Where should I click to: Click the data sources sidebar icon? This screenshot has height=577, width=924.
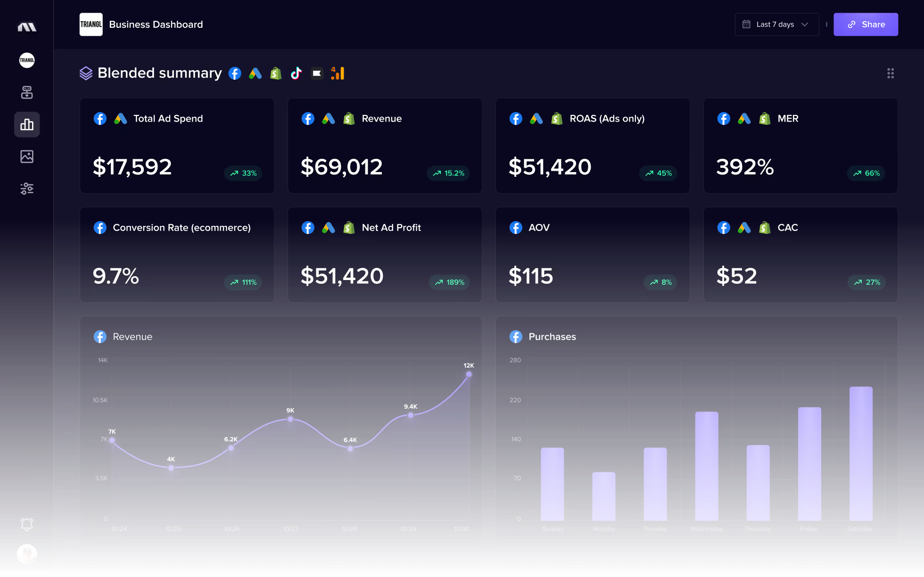click(x=27, y=92)
